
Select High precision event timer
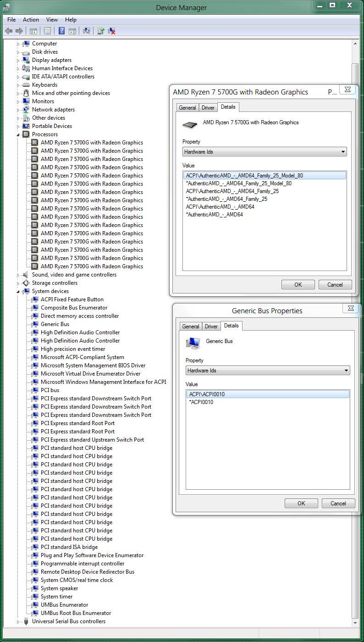pos(73,349)
